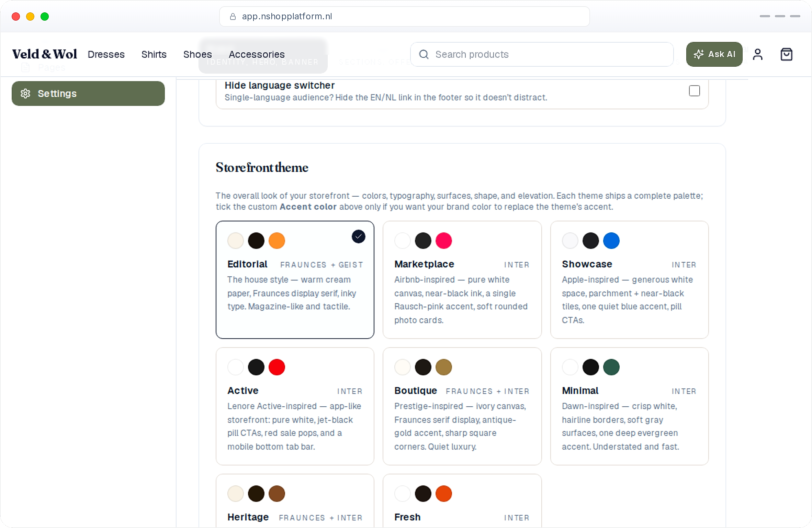This screenshot has width=812, height=528.
Task: Click the INTER label on Marketplace card
Action: pyautogui.click(x=517, y=265)
